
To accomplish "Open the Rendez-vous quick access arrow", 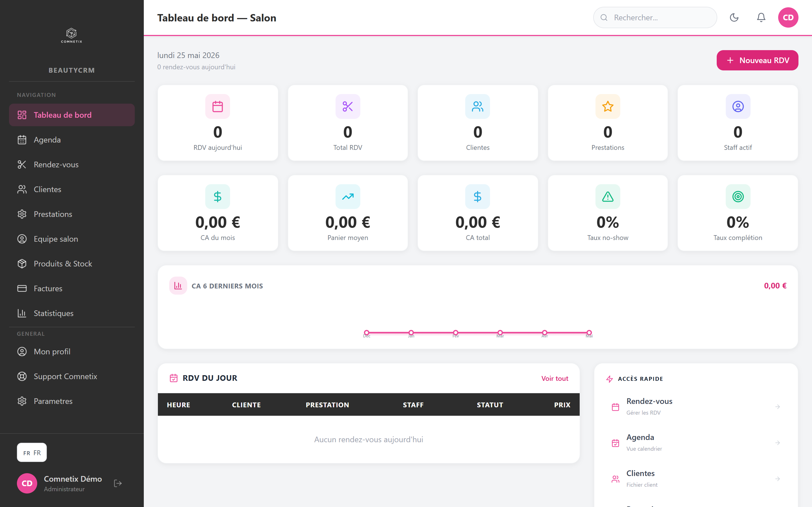I will [777, 407].
